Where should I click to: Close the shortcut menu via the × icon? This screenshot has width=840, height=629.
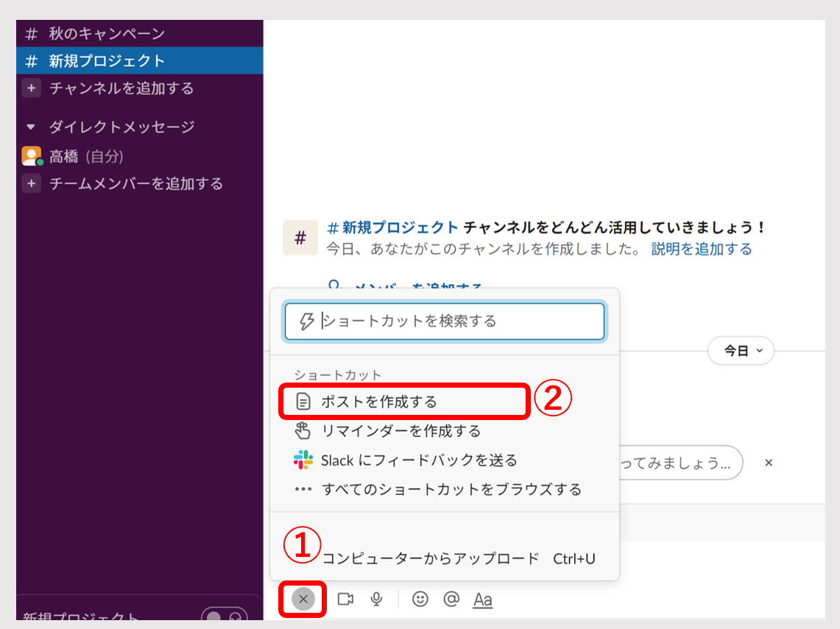(302, 600)
